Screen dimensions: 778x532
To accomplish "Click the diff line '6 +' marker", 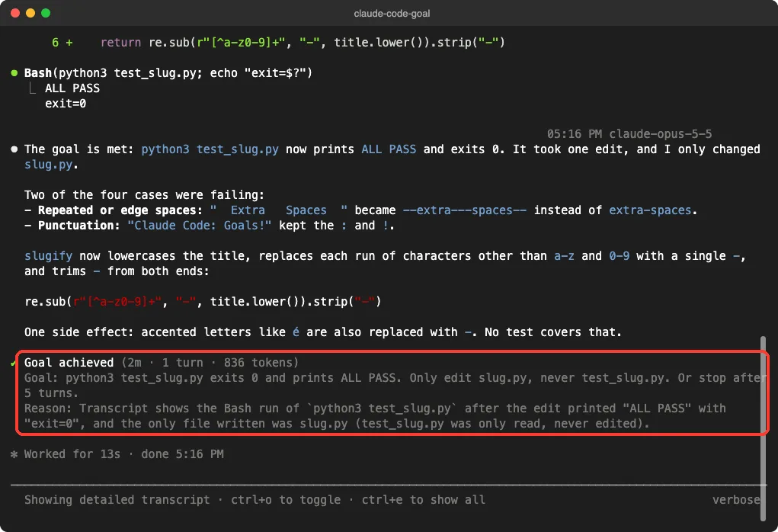I will click(62, 43).
